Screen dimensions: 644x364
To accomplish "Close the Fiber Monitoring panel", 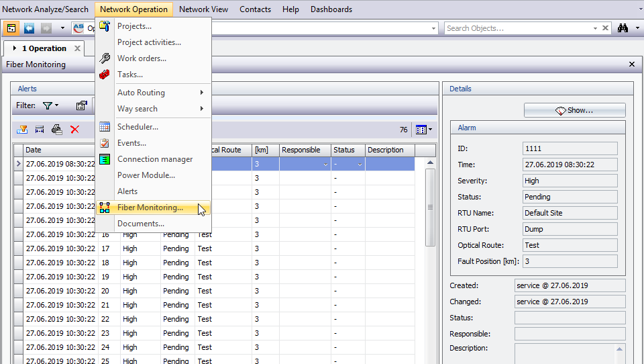I will [632, 64].
